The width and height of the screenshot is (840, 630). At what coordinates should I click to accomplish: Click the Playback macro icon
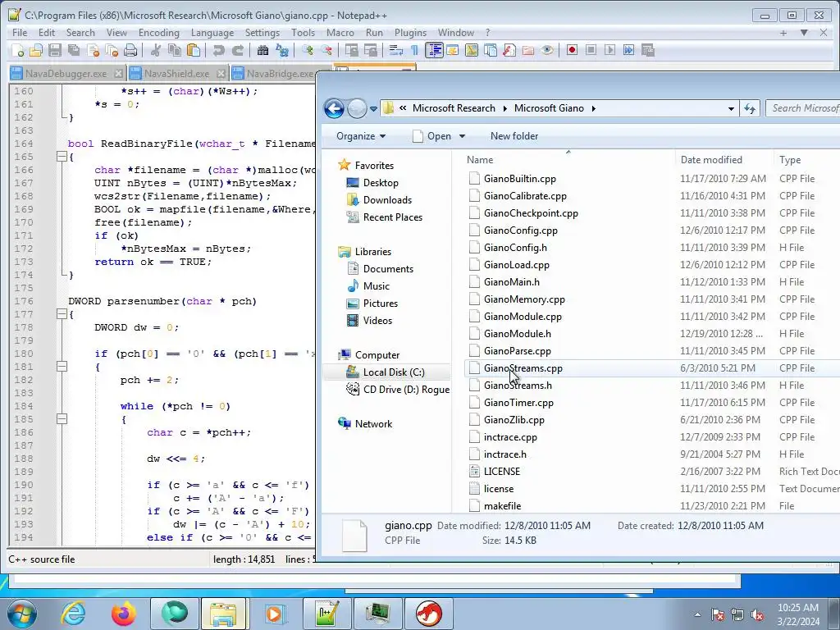(609, 50)
